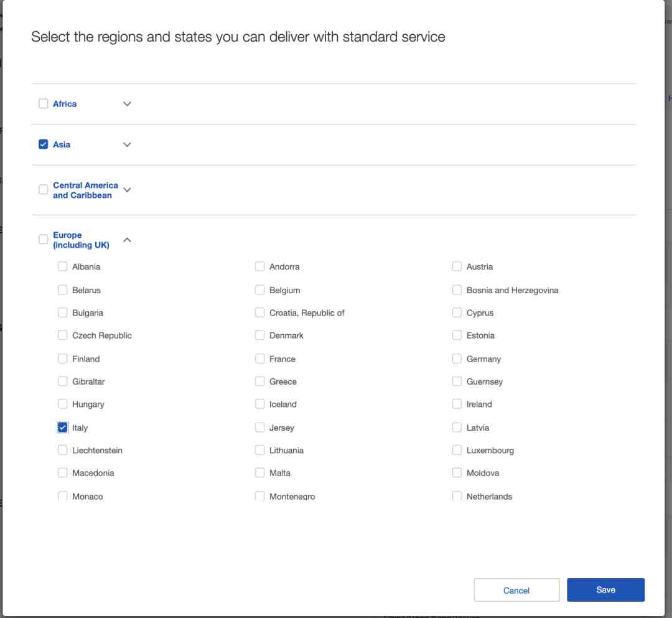The image size is (672, 618).
Task: Check the Moldova box
Action: (457, 473)
